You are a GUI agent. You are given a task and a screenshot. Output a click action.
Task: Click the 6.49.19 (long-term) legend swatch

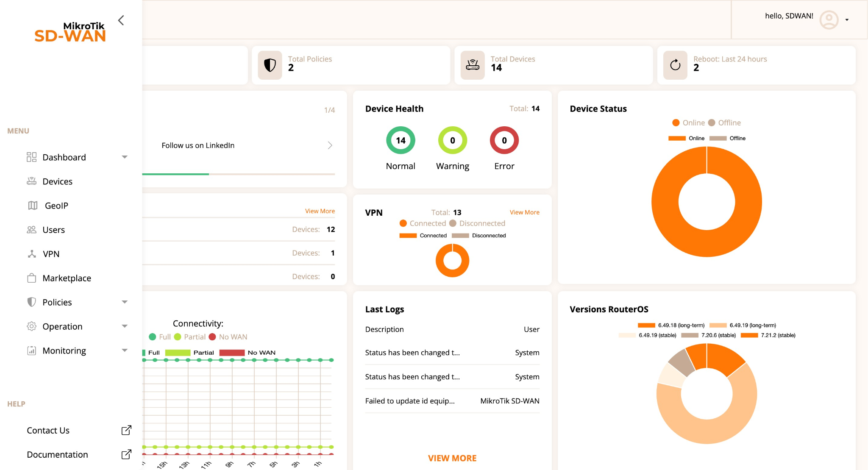[x=718, y=325]
